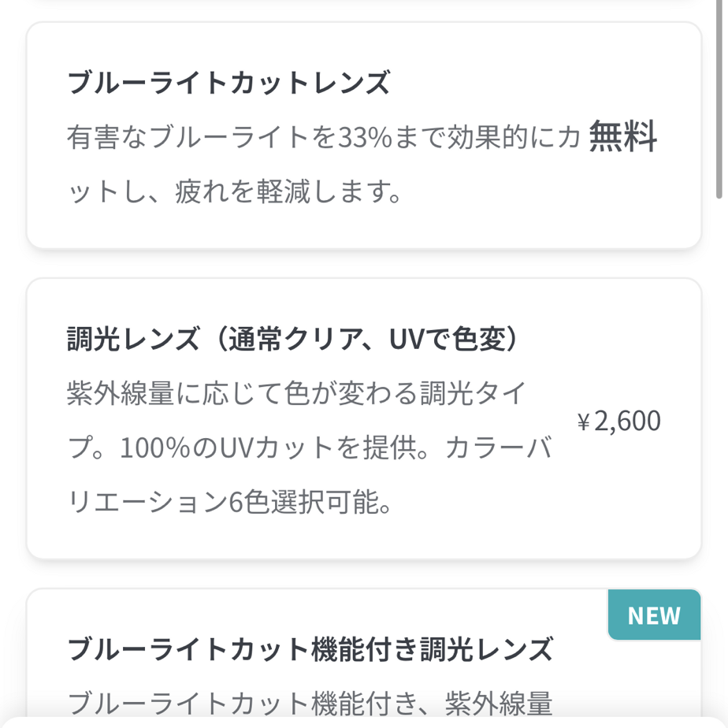
Task: Click the white sheet edge at the bottom
Action: point(362,723)
